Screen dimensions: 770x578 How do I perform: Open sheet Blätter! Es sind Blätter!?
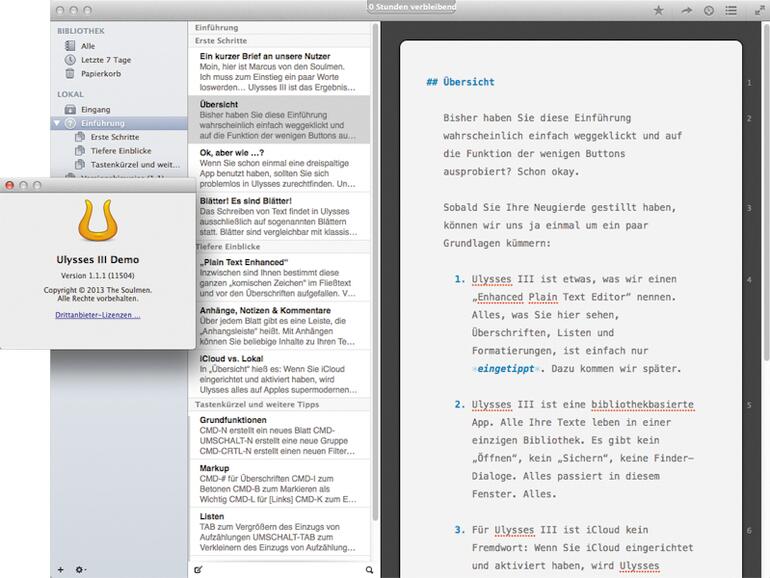point(279,216)
